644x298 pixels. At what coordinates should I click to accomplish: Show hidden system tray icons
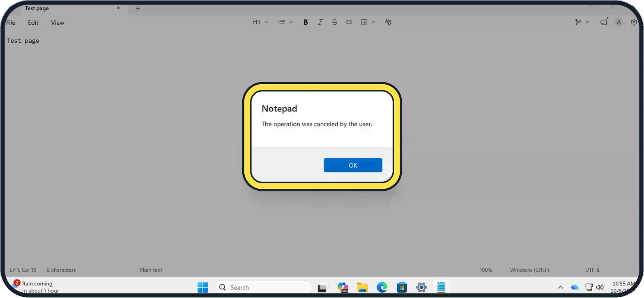(x=560, y=287)
